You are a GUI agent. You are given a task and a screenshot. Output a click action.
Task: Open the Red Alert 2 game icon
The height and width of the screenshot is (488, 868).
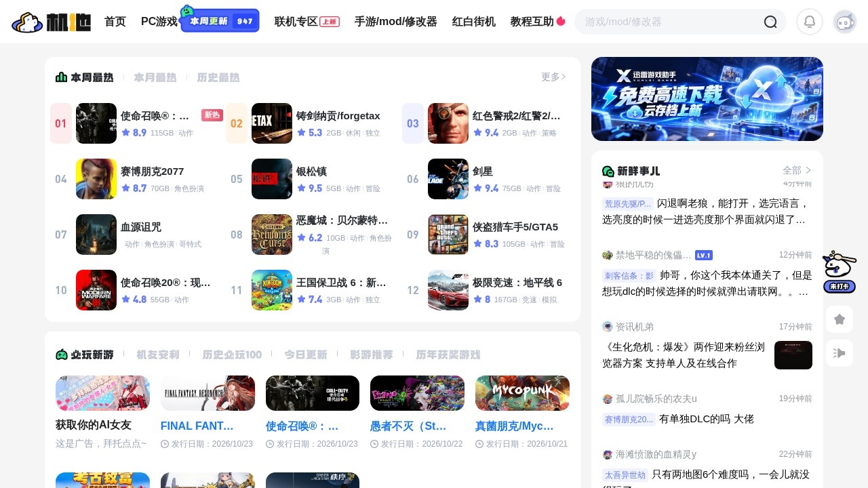(448, 123)
